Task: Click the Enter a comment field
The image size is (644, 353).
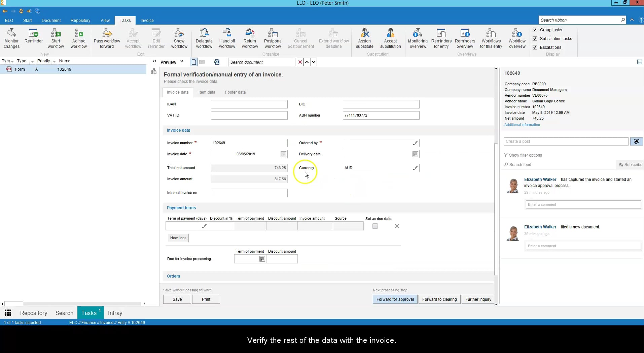Action: coord(583,204)
